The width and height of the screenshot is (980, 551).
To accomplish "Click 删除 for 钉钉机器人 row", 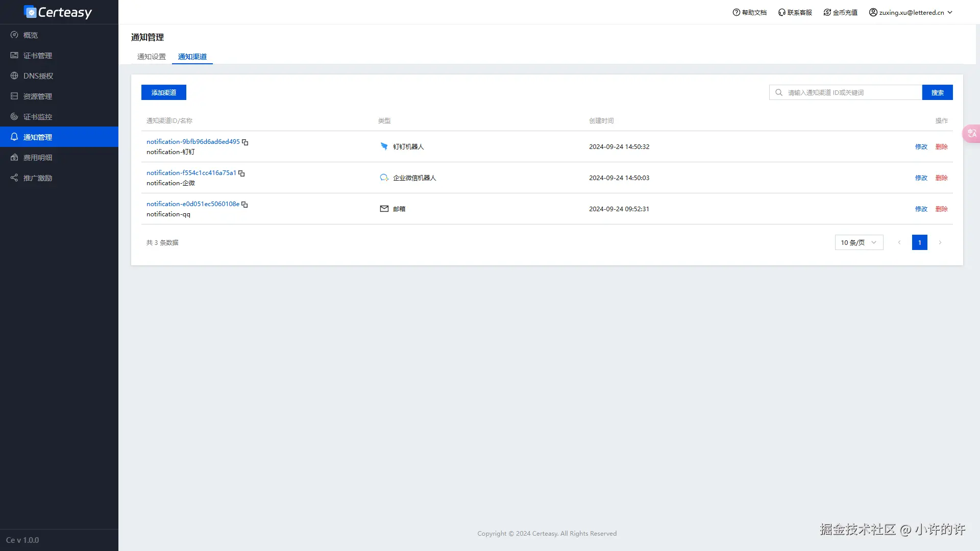I will (941, 147).
